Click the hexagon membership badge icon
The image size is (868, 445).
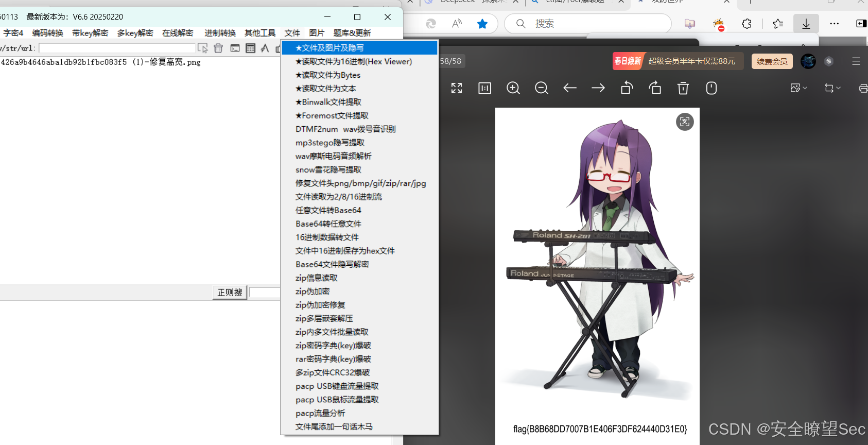pos(829,61)
